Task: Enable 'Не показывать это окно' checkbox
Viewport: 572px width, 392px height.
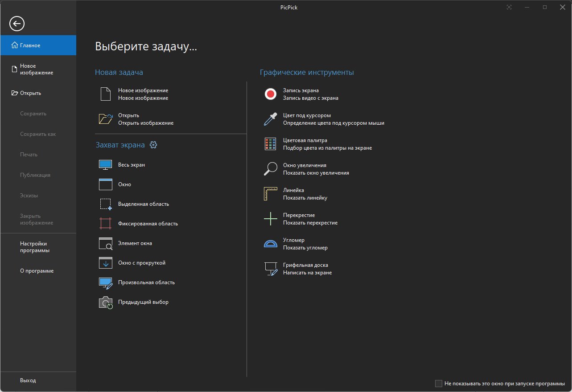Action: tap(439, 384)
